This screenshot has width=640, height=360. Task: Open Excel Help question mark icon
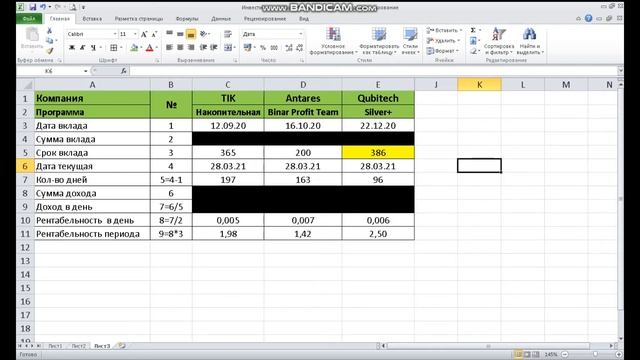pos(589,18)
